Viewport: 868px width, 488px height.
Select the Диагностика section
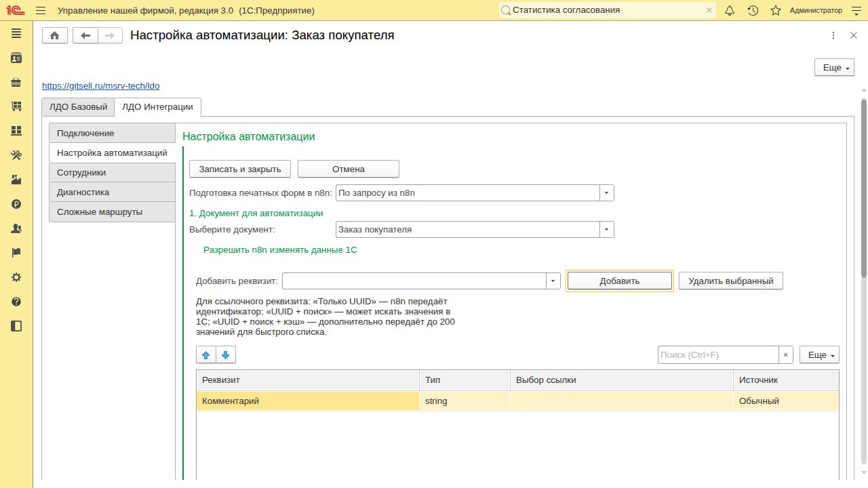click(112, 192)
